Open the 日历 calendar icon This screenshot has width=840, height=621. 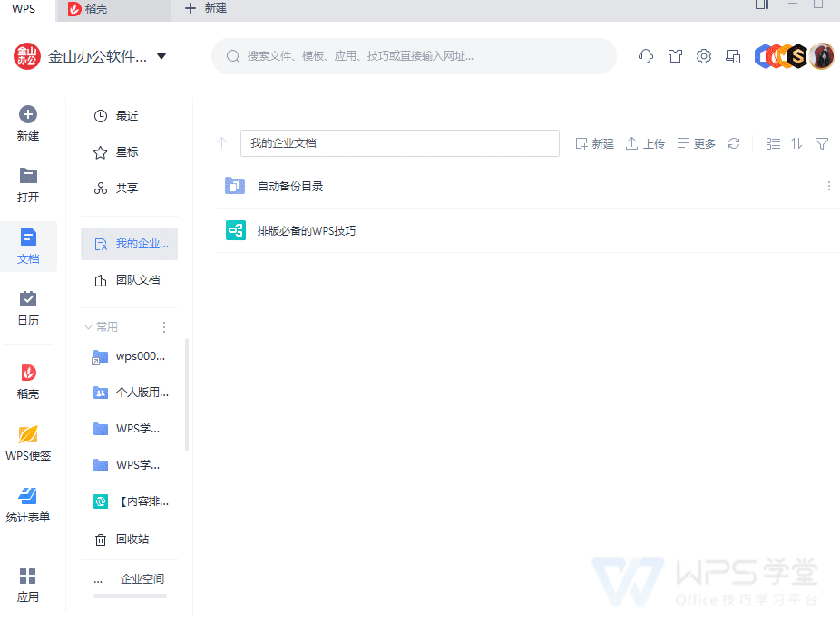click(x=28, y=299)
